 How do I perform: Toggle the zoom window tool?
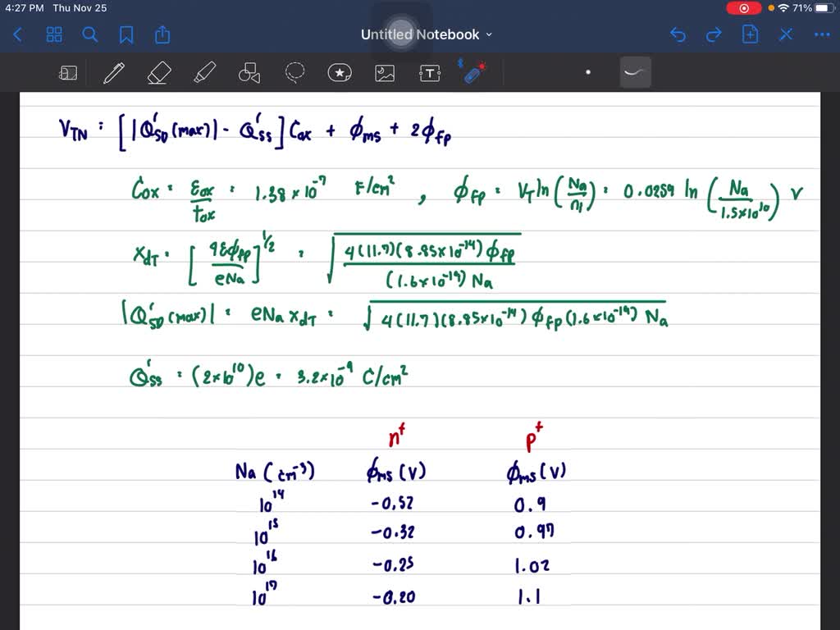click(68, 73)
